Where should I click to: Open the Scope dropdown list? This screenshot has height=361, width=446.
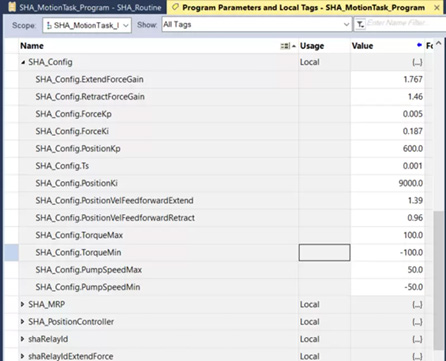pyautogui.click(x=126, y=25)
